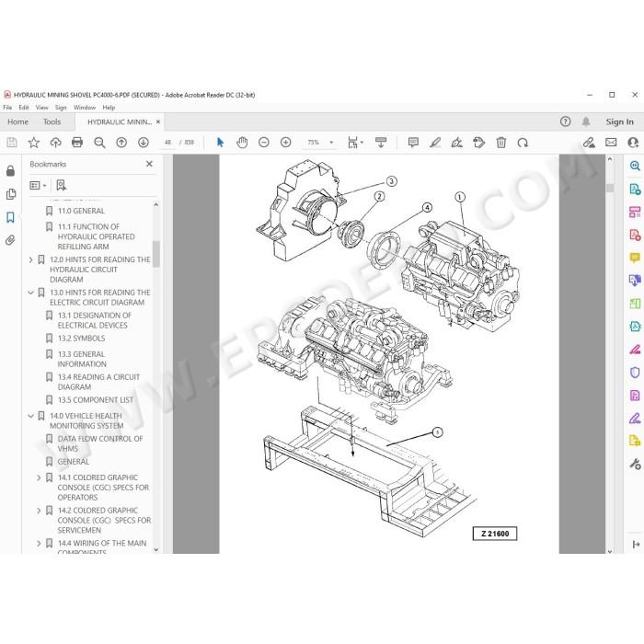Open the help question mark icon
The image size is (644, 644).
[566, 121]
